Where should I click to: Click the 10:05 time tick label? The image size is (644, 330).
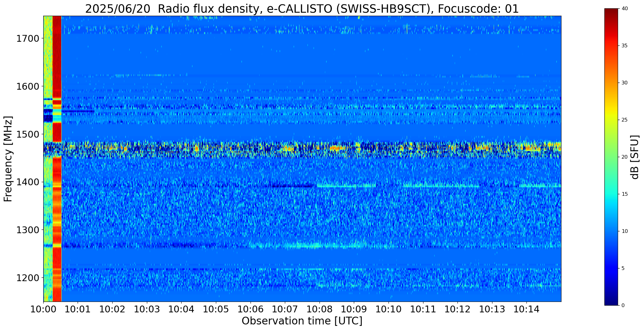click(x=216, y=309)
